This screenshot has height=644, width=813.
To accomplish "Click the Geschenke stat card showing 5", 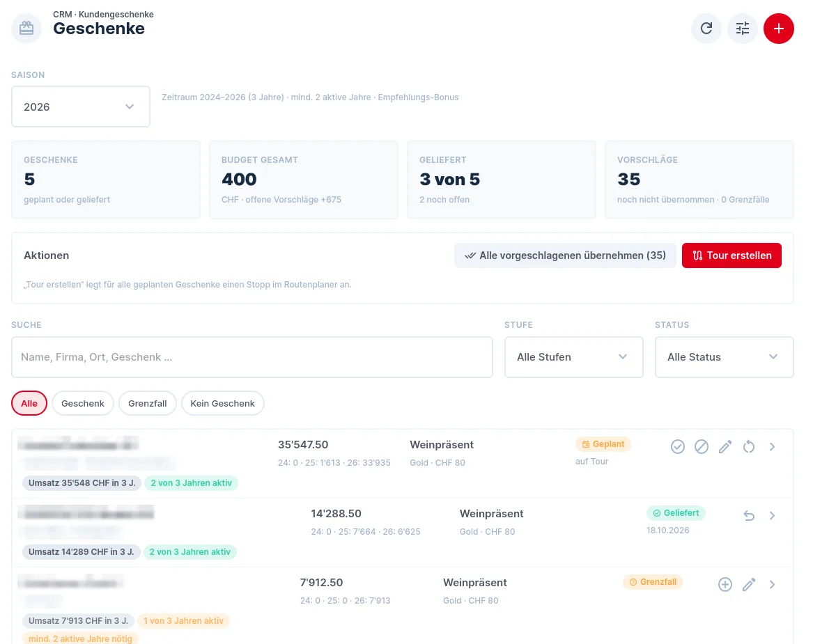I will [106, 179].
